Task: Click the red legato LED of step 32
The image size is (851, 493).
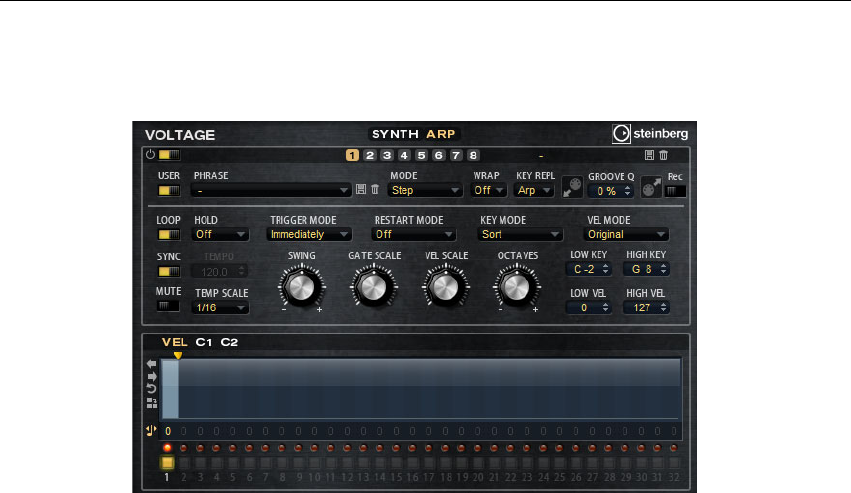Action: tap(674, 448)
